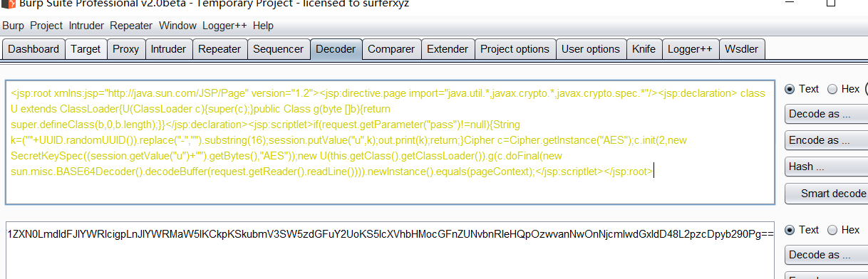Open the Help menu

click(263, 26)
